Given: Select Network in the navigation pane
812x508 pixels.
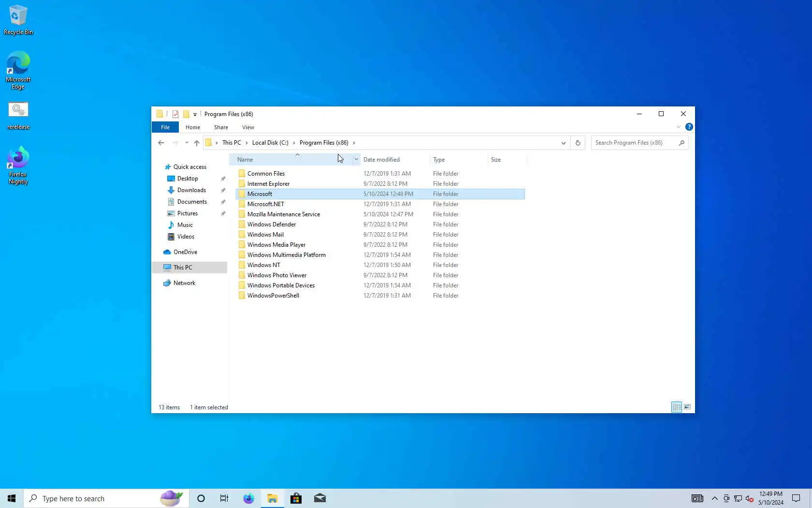Looking at the screenshot, I should (x=184, y=283).
